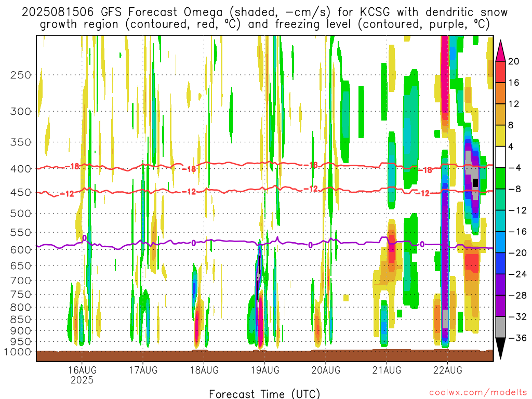Click the 950 pressure level label
This screenshot has height=399, width=532.
21,342
